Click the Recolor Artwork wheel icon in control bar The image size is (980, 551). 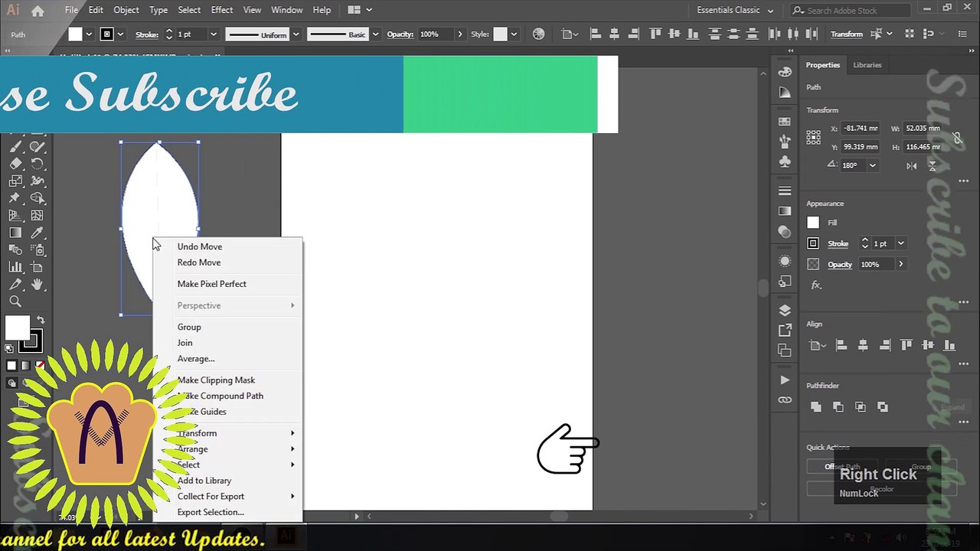(539, 34)
